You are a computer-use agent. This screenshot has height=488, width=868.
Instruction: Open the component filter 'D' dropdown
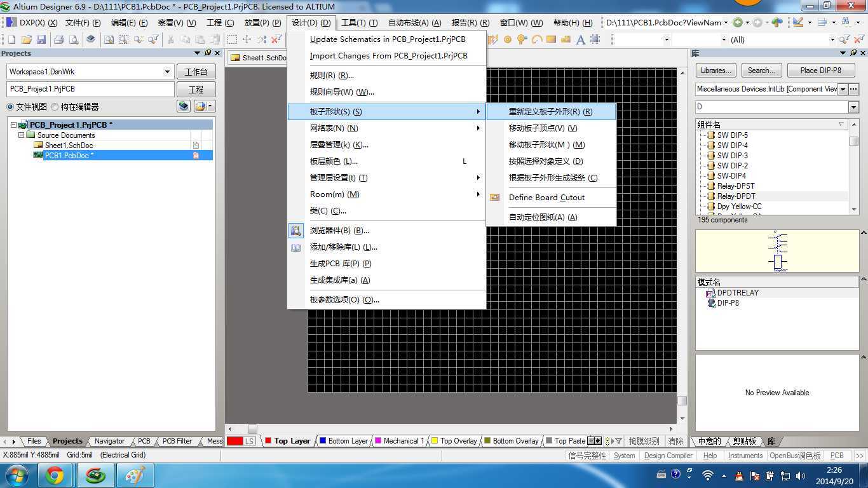(x=853, y=107)
